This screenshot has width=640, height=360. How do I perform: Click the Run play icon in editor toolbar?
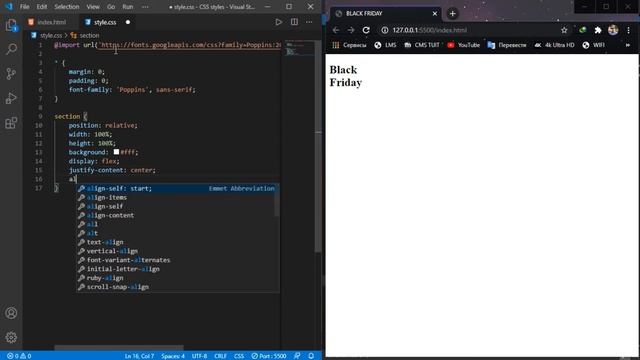tap(278, 22)
